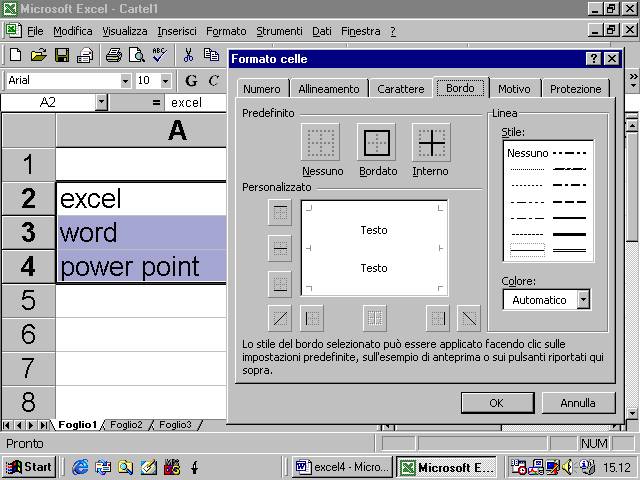Launch Internet Explorer from quick launch

pos(80,467)
